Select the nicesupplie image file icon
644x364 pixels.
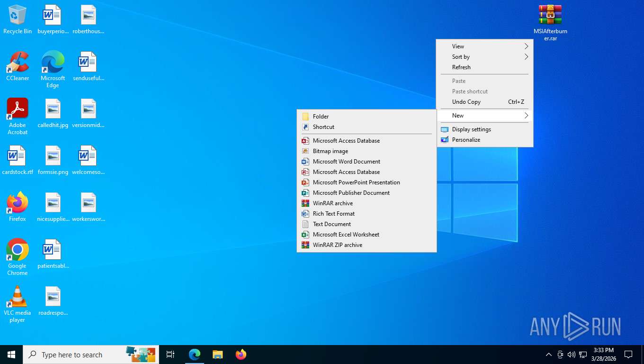[53, 207]
